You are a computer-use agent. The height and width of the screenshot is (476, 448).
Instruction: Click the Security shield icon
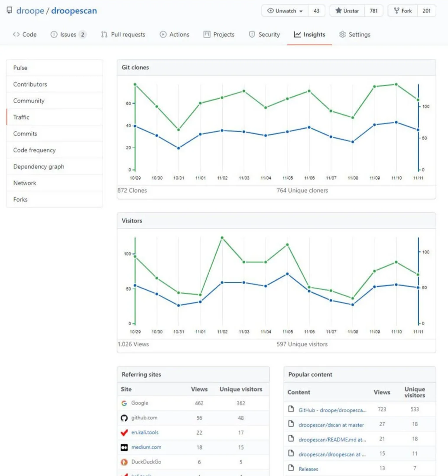coord(252,34)
